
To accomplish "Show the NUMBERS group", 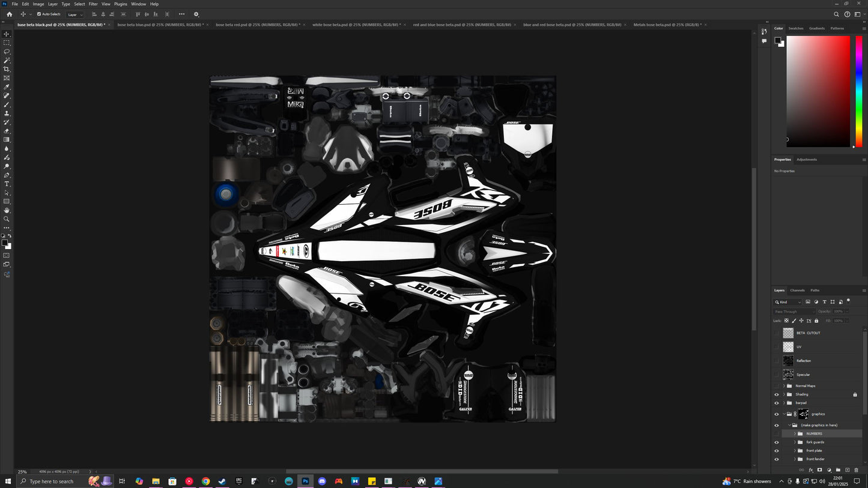I will tap(776, 433).
